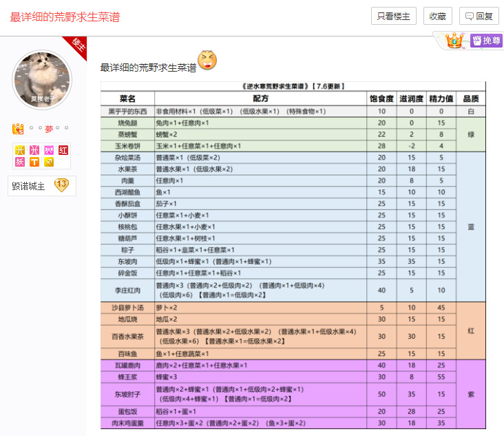Viewport: 504px width, 436px height.
Task: Click the pink Pisces badge icon
Action: [34, 150]
